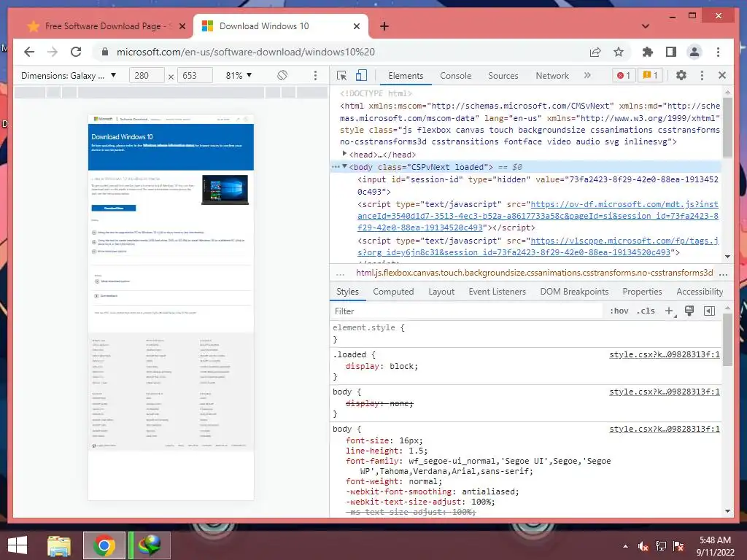Select the Styles pane tab
This screenshot has width=747, height=560.
pyautogui.click(x=347, y=292)
